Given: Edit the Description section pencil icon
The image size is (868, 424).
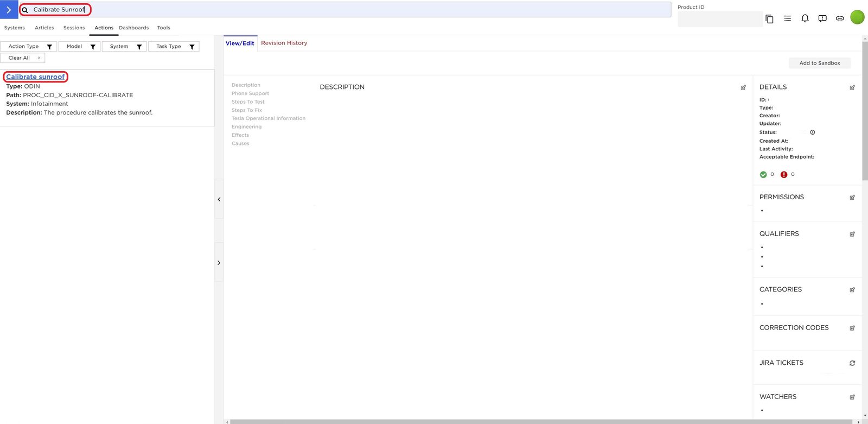Looking at the screenshot, I should point(743,87).
